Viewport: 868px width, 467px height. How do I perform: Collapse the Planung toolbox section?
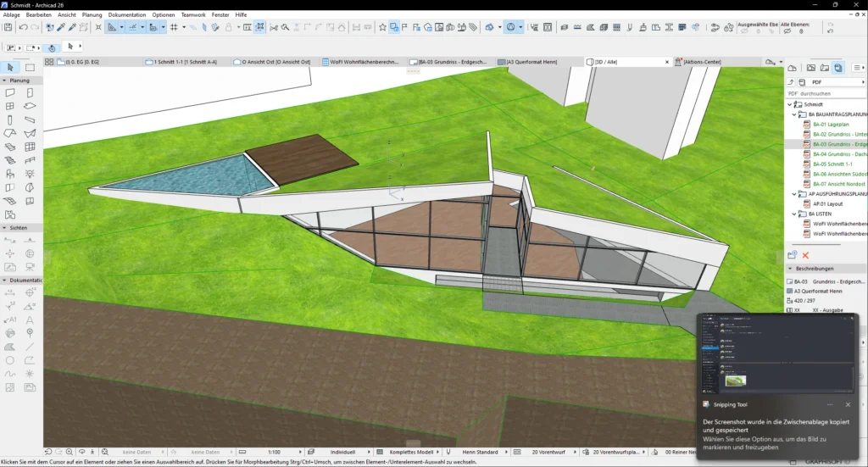4,81
